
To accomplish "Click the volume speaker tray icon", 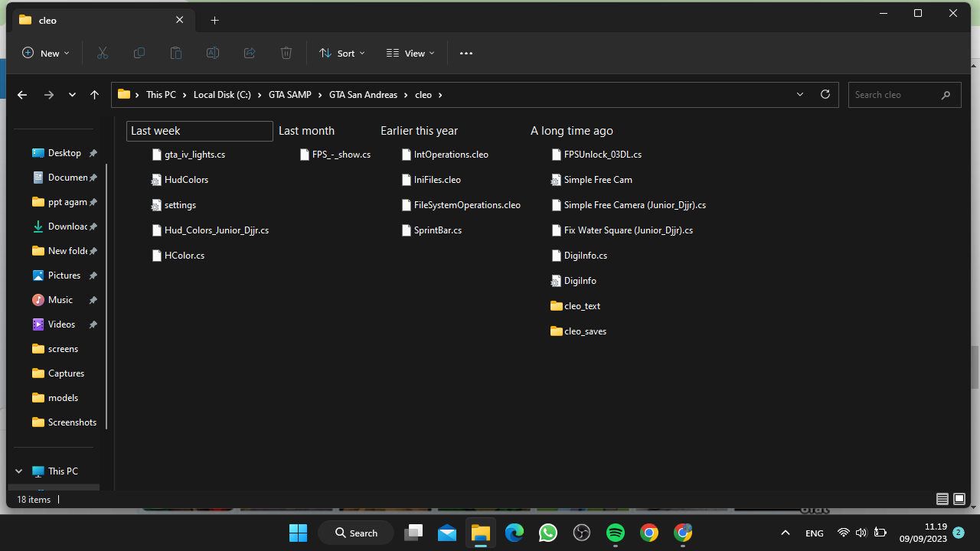I will (861, 533).
